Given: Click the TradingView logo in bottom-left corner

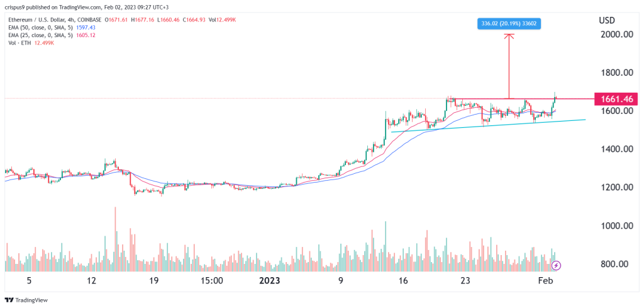Looking at the screenshot, I should tap(26, 299).
